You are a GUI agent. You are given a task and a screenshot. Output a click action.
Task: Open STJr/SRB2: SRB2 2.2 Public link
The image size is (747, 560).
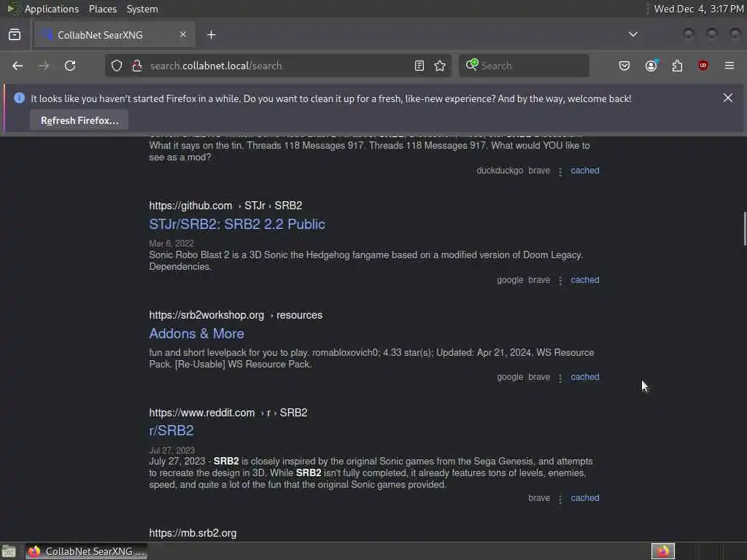(237, 225)
